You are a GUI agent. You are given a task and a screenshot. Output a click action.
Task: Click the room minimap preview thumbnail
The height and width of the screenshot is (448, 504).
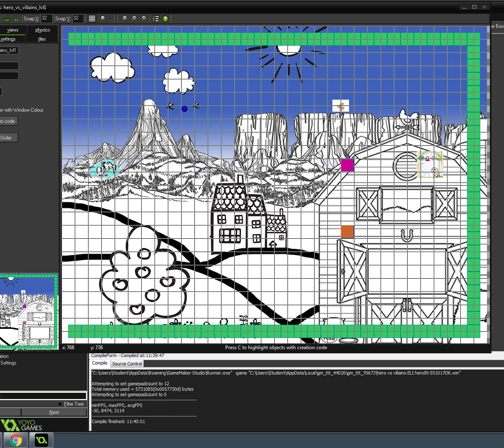29,311
